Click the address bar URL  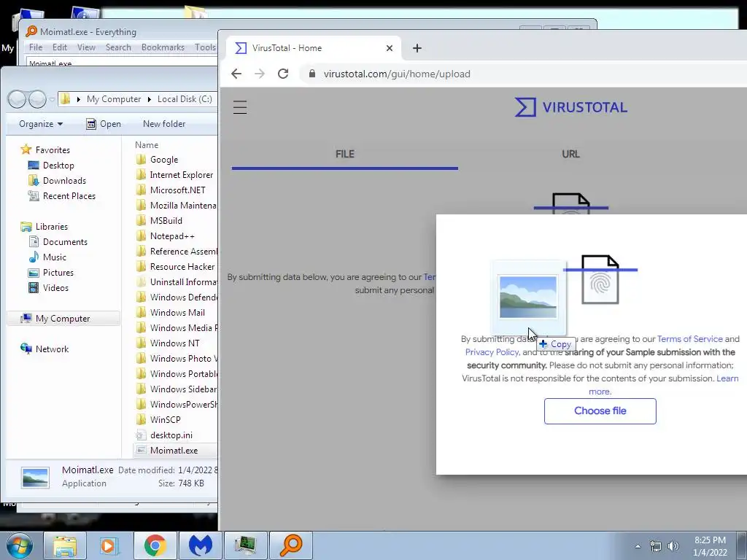click(397, 74)
